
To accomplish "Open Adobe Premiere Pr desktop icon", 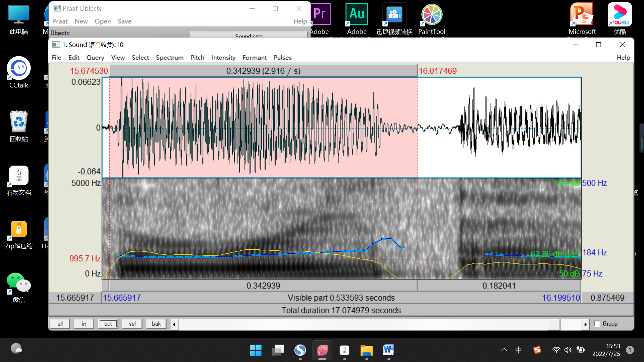I will tap(320, 19).
